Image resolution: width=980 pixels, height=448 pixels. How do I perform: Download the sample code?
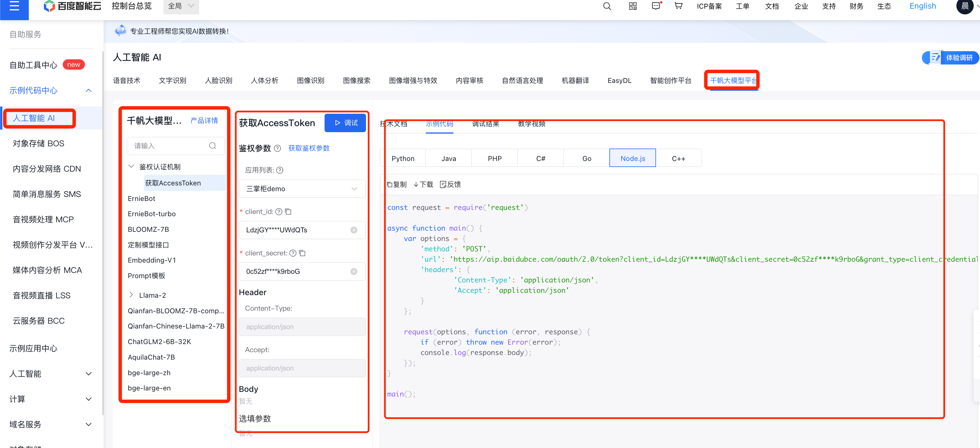(x=423, y=185)
